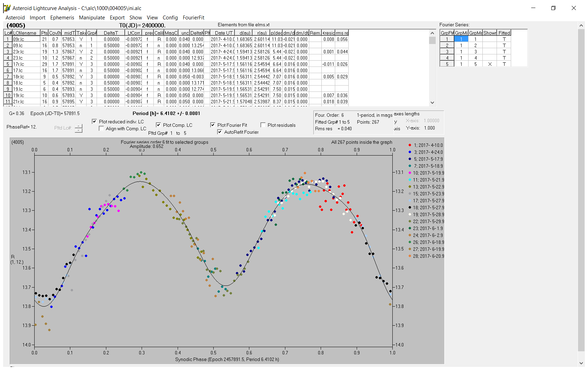Click the LtCorr. column header

[x=133, y=33]
